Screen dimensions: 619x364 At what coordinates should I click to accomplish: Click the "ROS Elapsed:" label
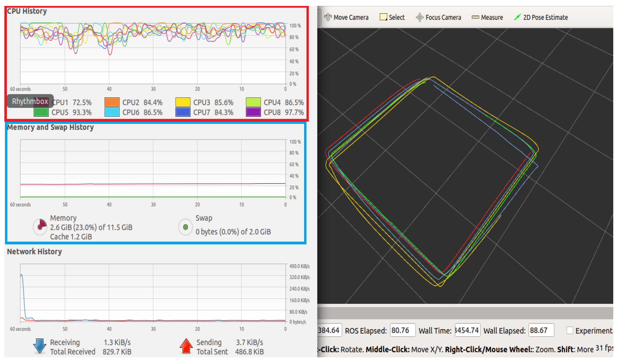(x=366, y=331)
